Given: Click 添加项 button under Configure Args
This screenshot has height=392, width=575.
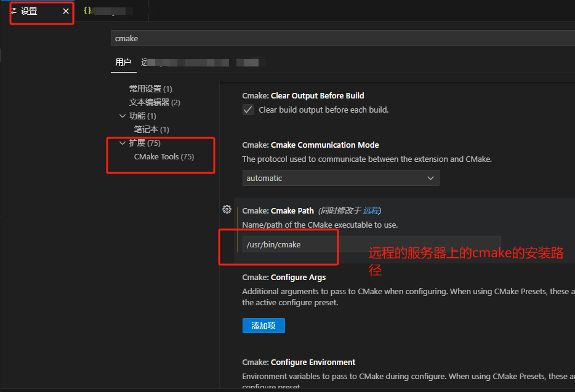Looking at the screenshot, I should tap(263, 326).
